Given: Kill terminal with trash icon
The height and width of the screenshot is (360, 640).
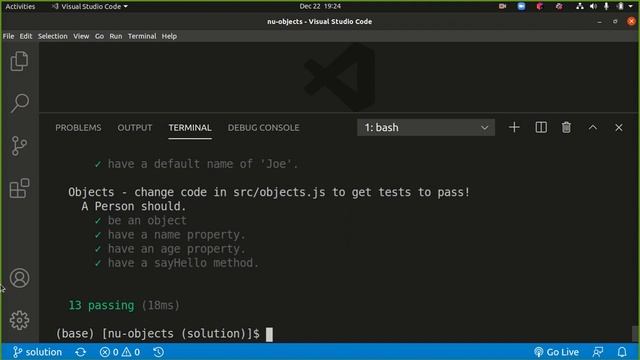Looking at the screenshot, I should [x=566, y=127].
